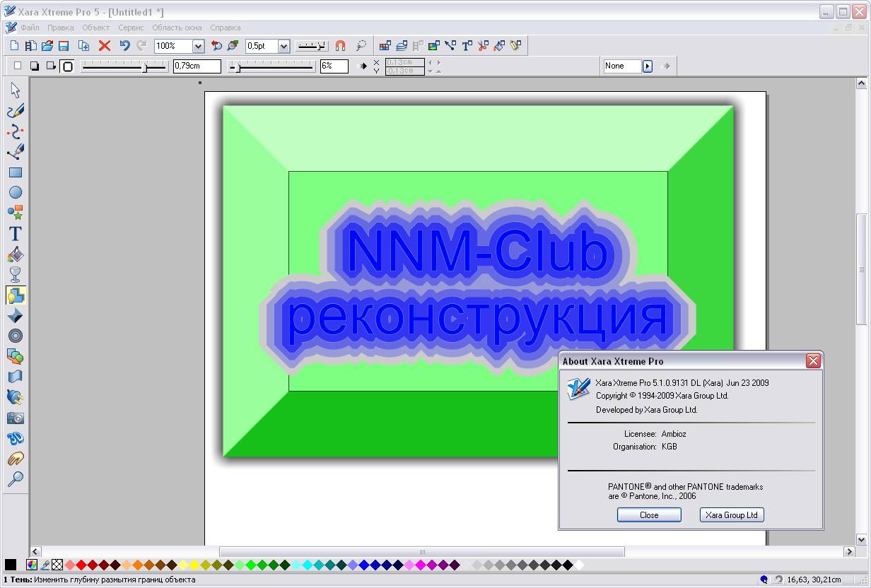Select the Live Effects plug tool

[16, 397]
